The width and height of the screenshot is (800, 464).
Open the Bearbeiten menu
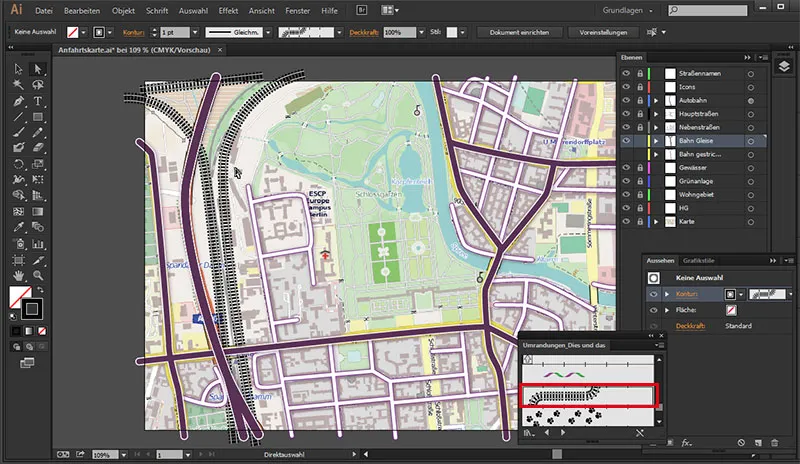[82, 10]
